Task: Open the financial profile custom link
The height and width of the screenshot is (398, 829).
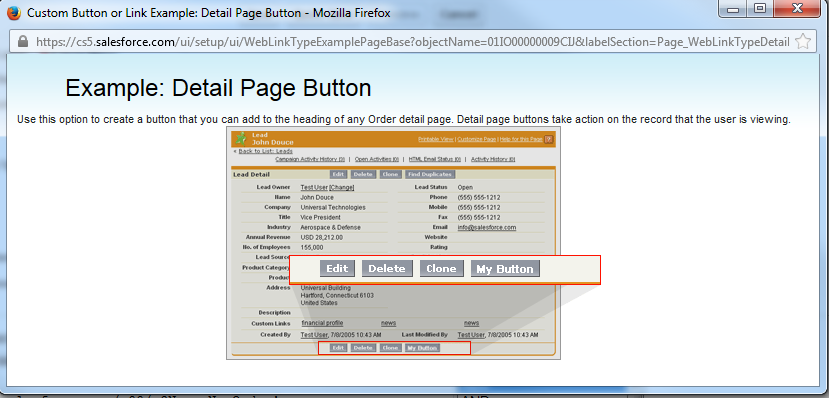Action: click(323, 323)
